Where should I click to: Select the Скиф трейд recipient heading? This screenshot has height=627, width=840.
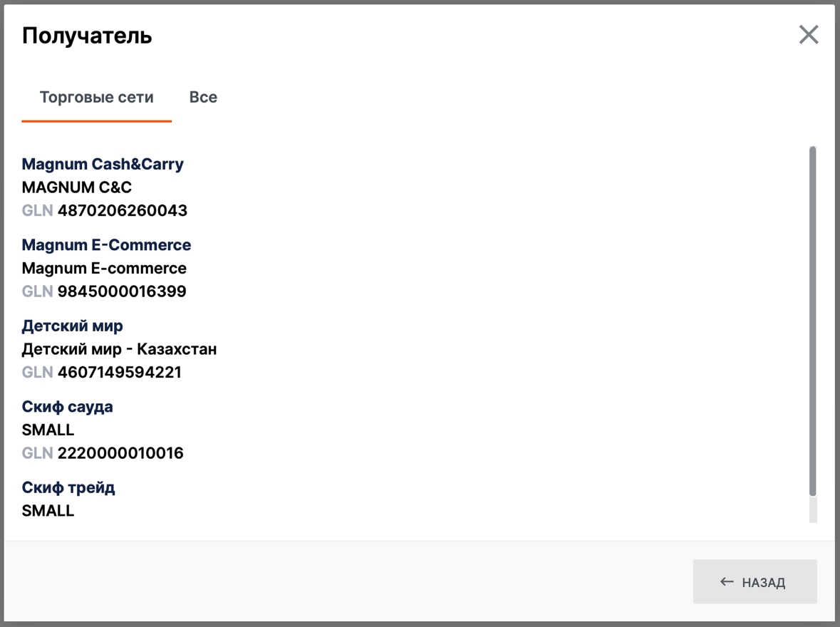click(x=68, y=487)
